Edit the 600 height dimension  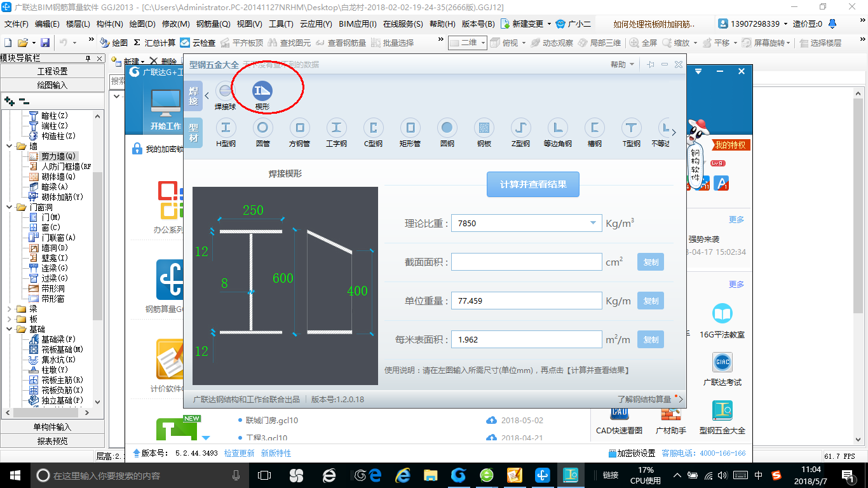pos(283,278)
